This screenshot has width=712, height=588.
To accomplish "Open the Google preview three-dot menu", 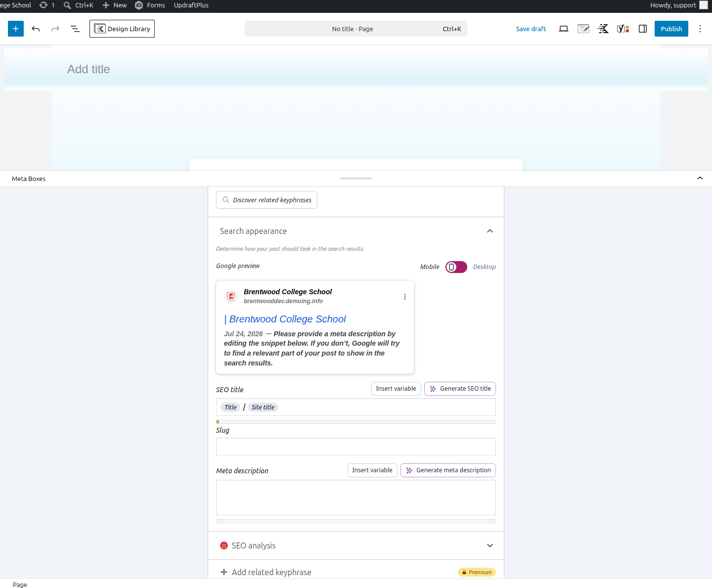I will click(x=405, y=297).
